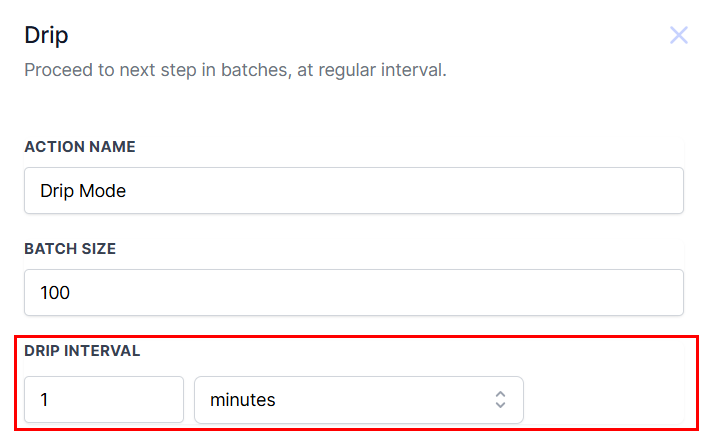Place cursor on the "1" interval value
714x446 pixels.
pyautogui.click(x=45, y=400)
